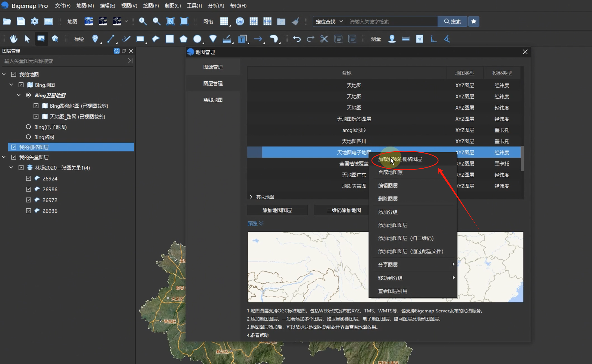Click the undo arrow icon
The image size is (592, 364).
(297, 39)
